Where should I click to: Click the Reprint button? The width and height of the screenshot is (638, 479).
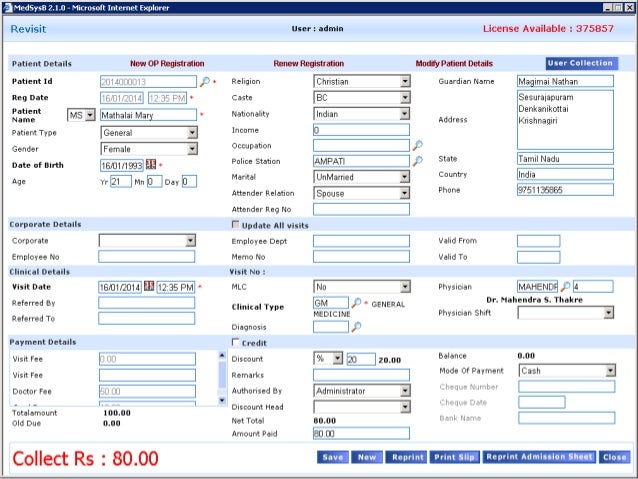tap(407, 457)
